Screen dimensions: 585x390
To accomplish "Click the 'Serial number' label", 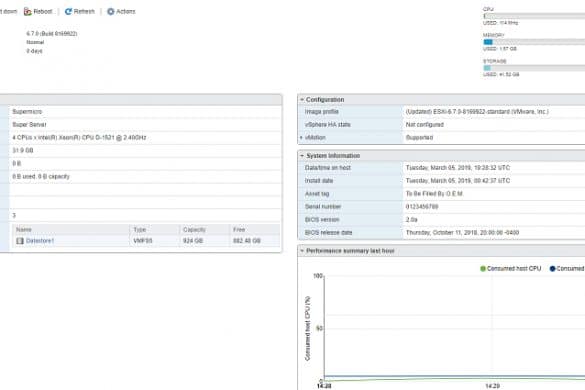I will (323, 207).
